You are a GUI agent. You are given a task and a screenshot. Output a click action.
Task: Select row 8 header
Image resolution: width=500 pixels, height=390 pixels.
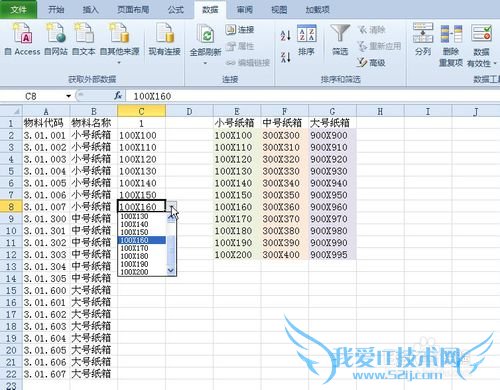(11, 207)
